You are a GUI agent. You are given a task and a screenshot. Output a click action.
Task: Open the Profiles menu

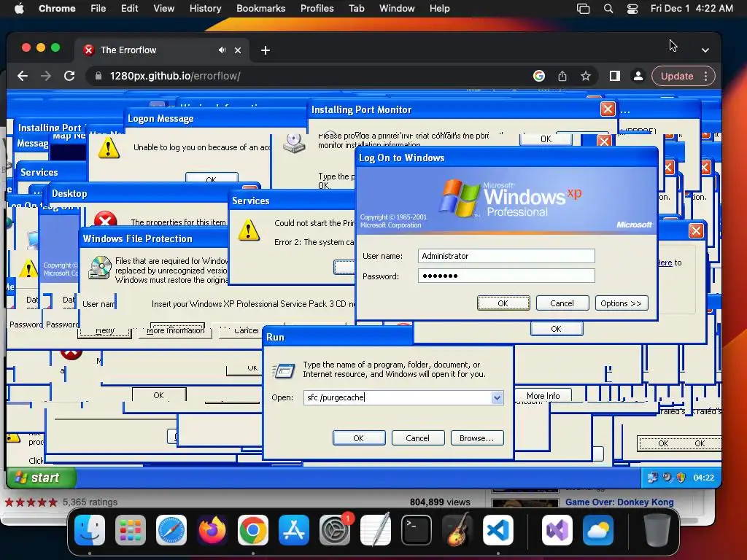(x=317, y=9)
